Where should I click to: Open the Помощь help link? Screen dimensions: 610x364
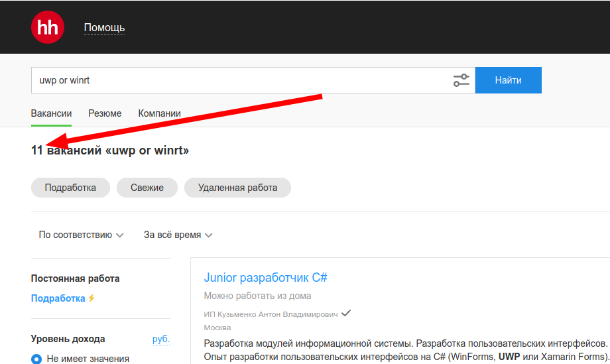(104, 28)
